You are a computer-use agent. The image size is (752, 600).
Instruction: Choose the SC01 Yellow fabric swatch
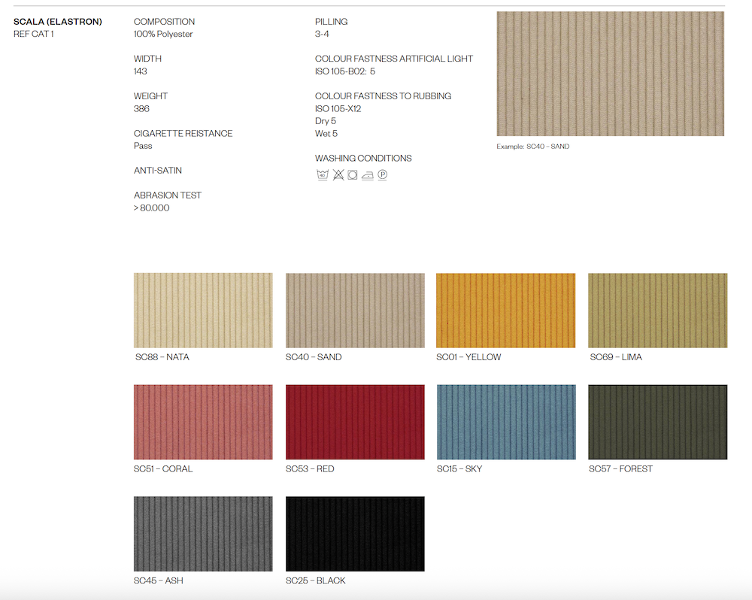pyautogui.click(x=505, y=310)
